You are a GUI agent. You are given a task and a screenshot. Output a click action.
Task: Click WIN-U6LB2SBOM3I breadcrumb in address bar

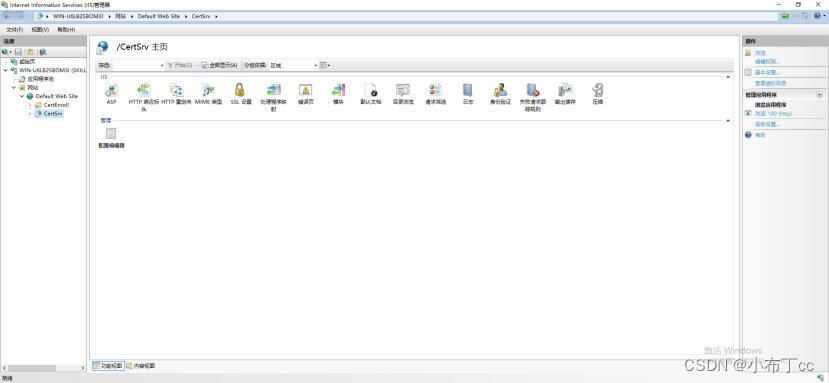tap(79, 16)
